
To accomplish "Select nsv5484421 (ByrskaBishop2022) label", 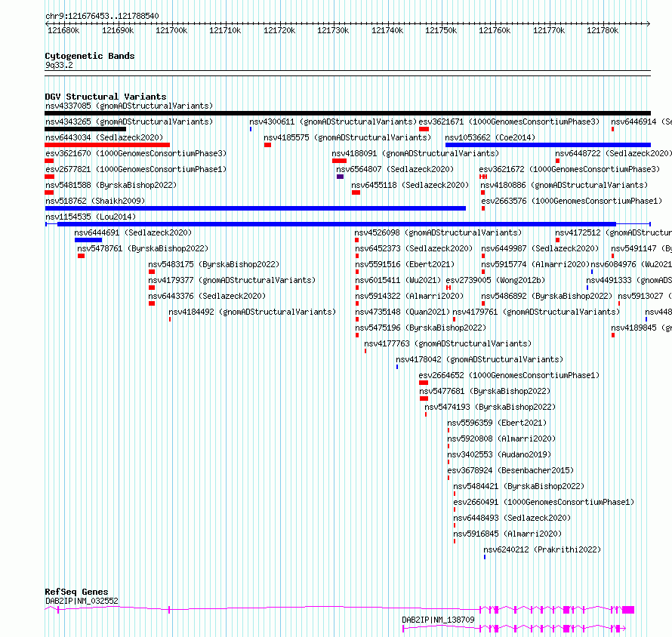I will click(x=519, y=486).
